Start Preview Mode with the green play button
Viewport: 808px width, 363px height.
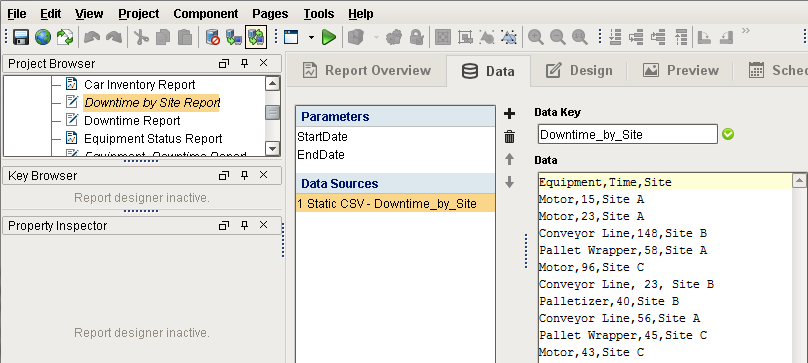329,37
